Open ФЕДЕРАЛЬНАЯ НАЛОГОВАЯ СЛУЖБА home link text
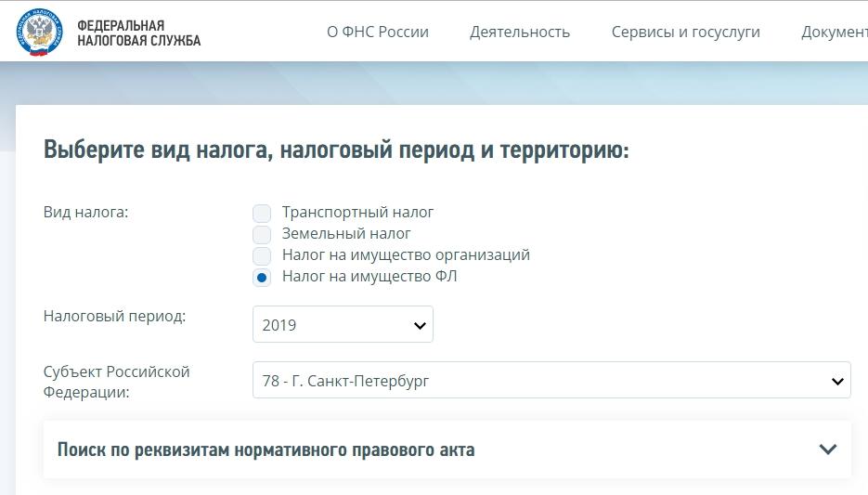 [139, 33]
